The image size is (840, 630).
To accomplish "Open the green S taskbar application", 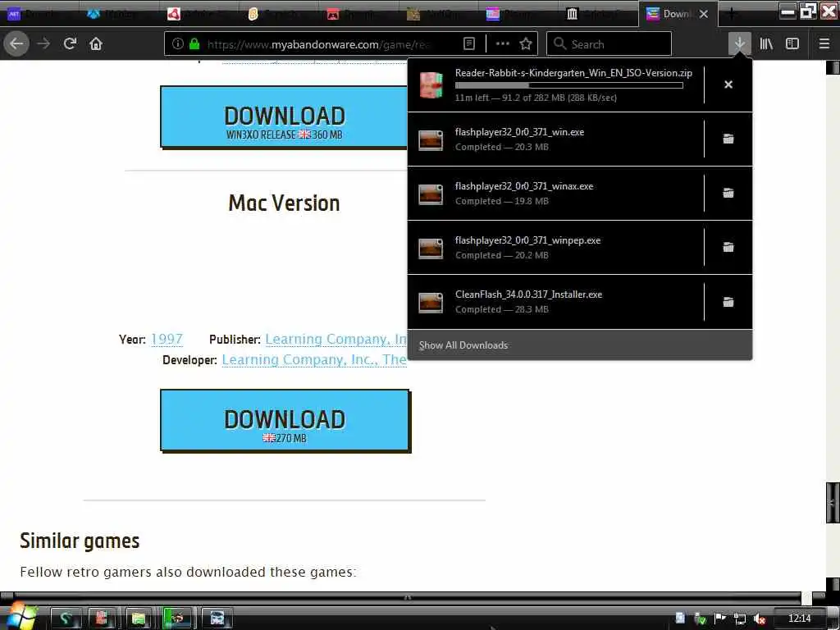I will pyautogui.click(x=66, y=619).
